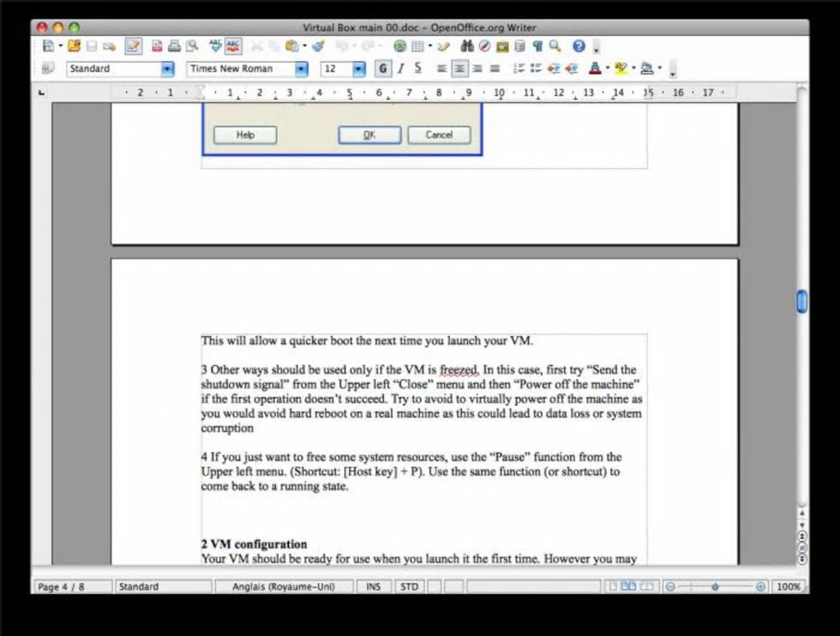Toggle Edit File mode icon

point(133,46)
